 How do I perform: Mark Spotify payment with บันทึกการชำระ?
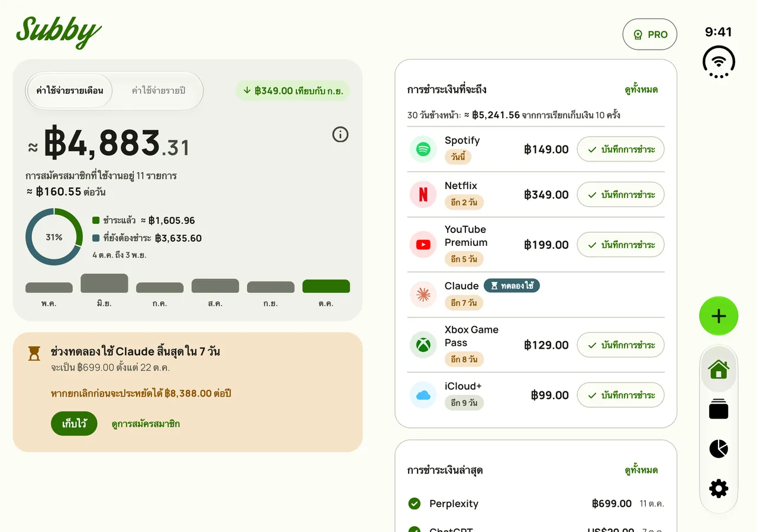pos(620,149)
